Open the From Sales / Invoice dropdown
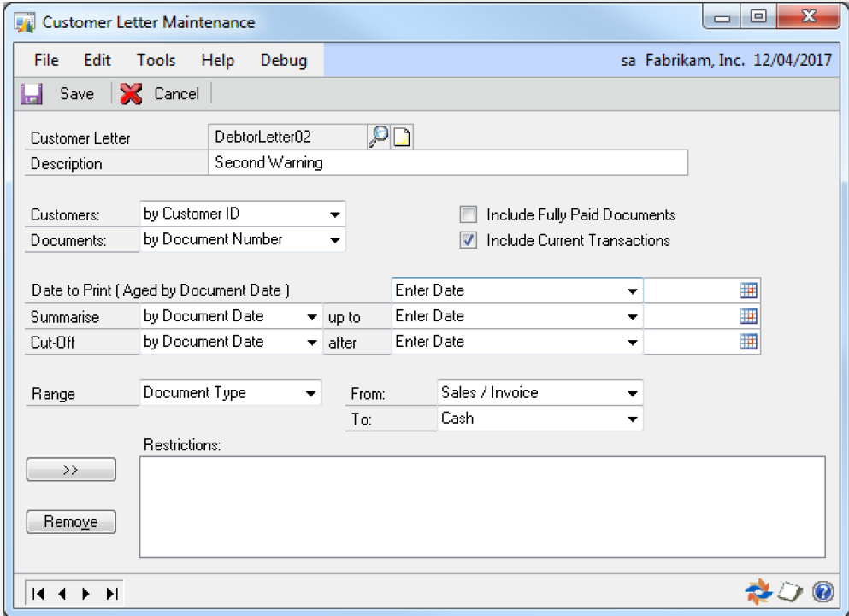 coord(632,394)
